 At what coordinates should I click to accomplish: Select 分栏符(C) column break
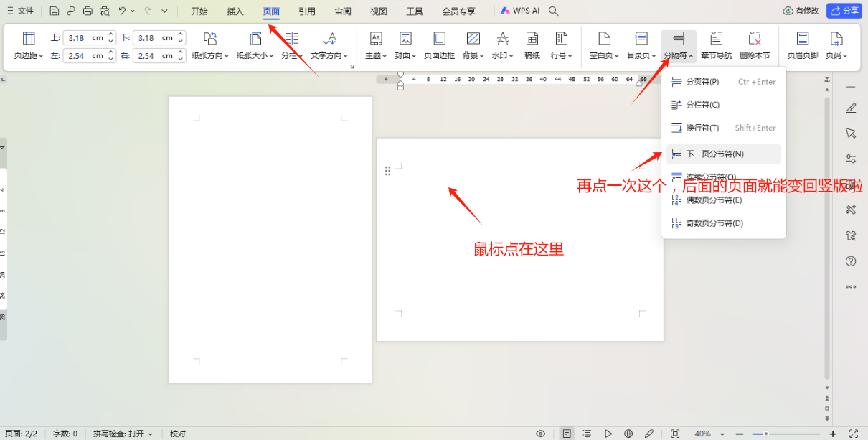click(x=723, y=105)
